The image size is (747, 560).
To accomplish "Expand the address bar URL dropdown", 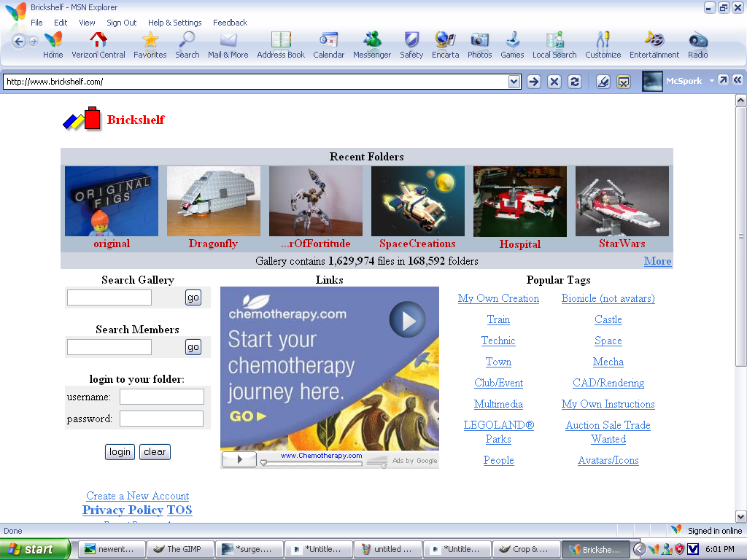I will coord(514,82).
